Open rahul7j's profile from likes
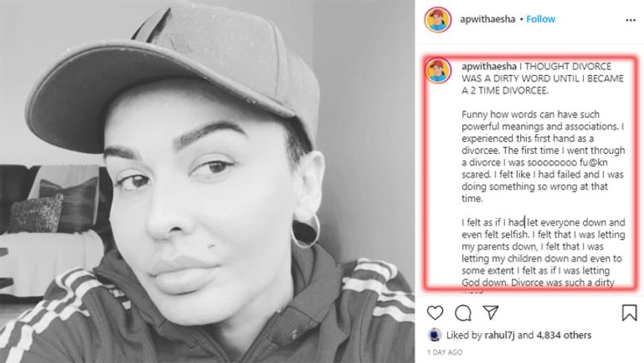The width and height of the screenshot is (644, 363). (501, 335)
